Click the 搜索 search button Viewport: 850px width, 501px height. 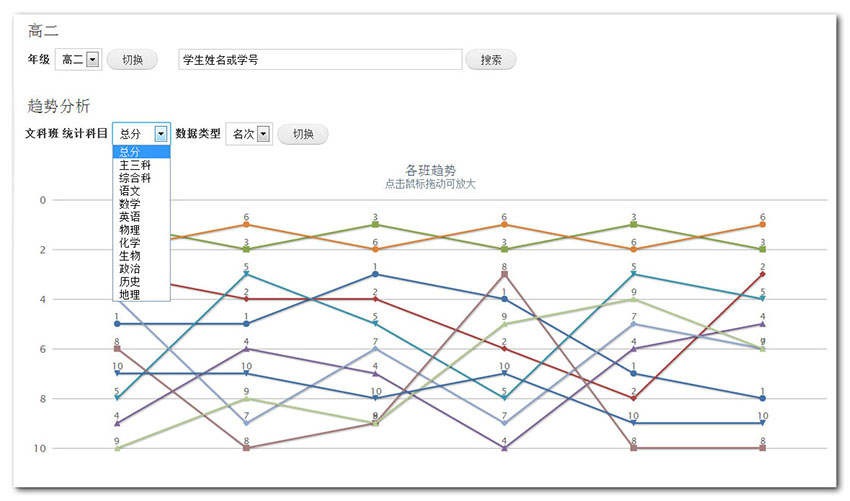click(x=491, y=60)
